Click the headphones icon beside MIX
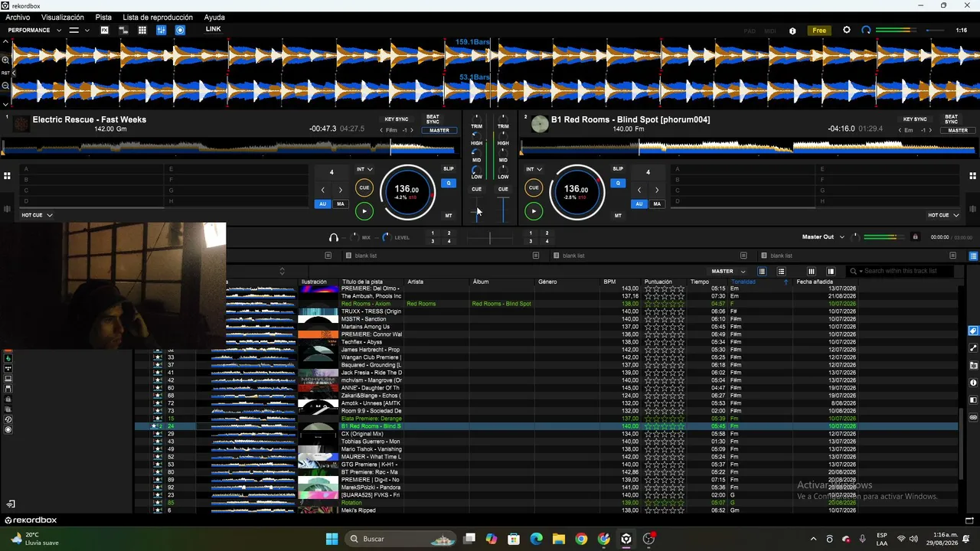Image resolution: width=980 pixels, height=551 pixels. point(334,237)
